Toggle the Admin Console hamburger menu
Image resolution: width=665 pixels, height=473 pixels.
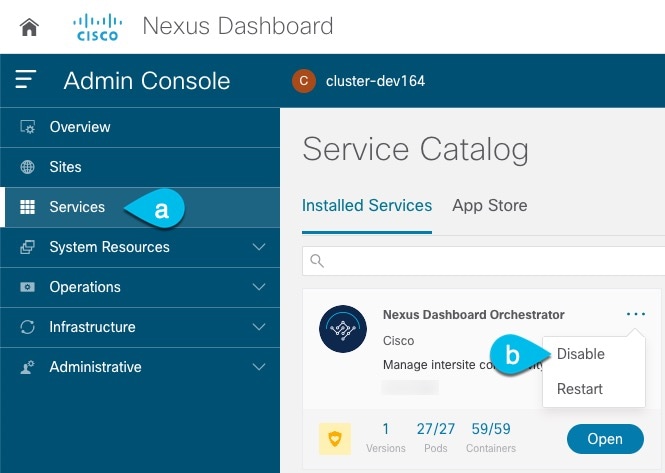coord(25,79)
